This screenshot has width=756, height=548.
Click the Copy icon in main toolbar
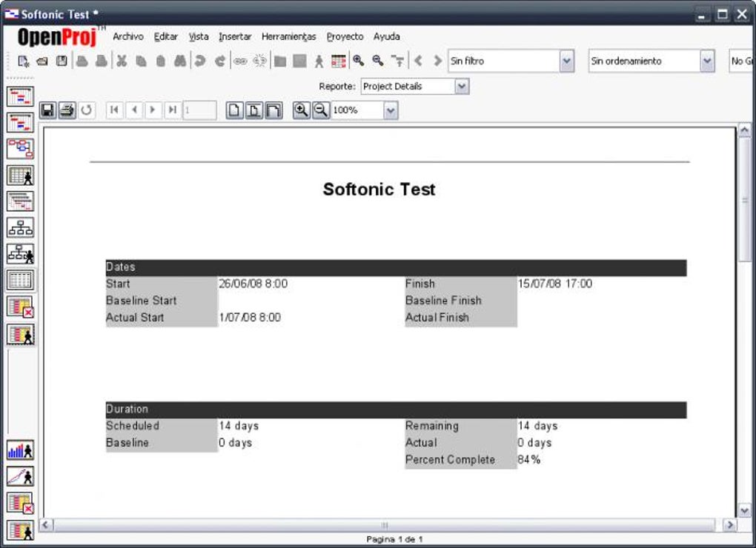142,61
